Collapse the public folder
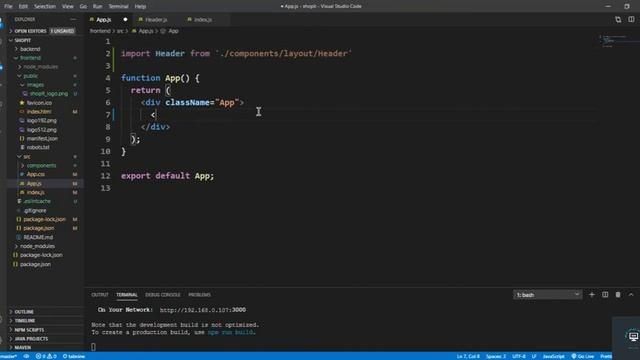The image size is (640, 360). tap(45, 76)
